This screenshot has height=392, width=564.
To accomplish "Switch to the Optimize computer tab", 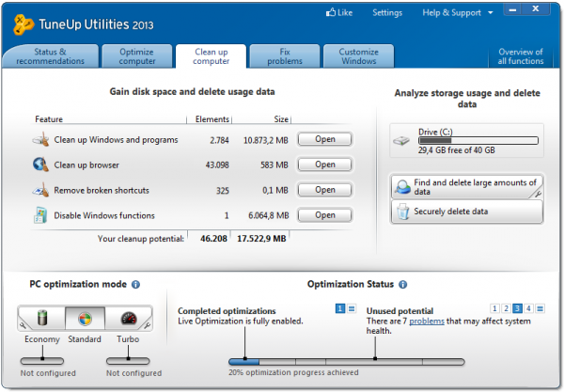I will click(x=136, y=56).
